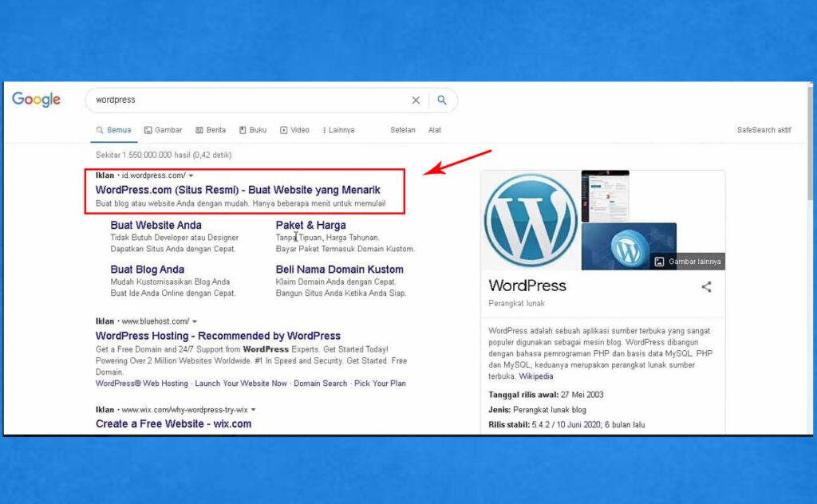817x504 pixels.
Task: Toggle SafeSearch aktif setting
Action: [764, 129]
